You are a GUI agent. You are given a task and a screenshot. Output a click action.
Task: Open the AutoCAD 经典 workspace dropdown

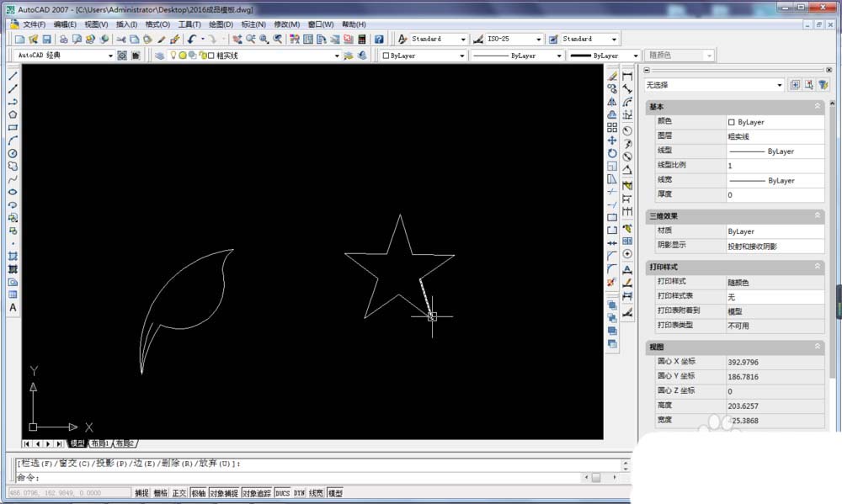click(x=110, y=56)
